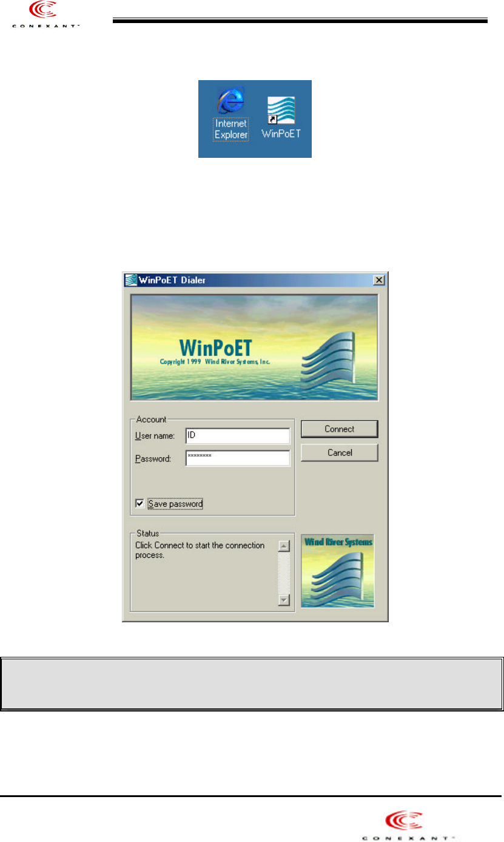504x842 pixels.
Task: Click the Status scrollbar down arrow
Action: [x=284, y=600]
